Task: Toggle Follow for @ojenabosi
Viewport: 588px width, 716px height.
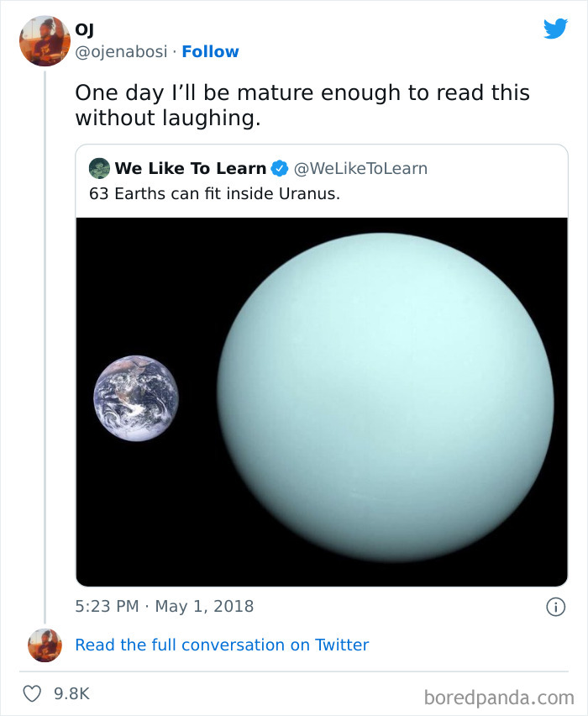Action: [210, 51]
